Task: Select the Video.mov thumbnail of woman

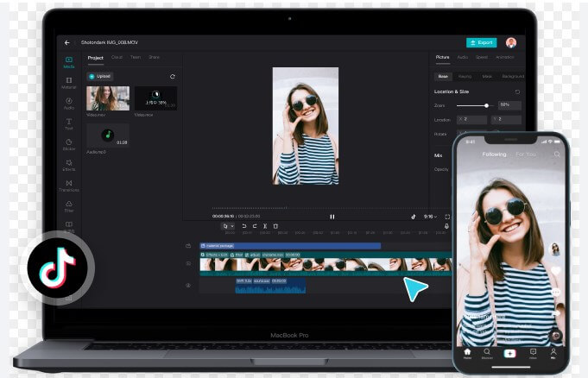Action: tap(108, 98)
